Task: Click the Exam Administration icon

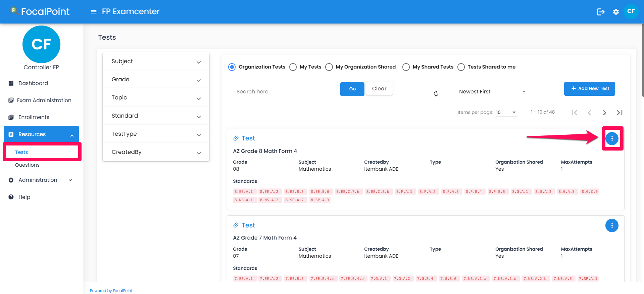Action: coord(11,100)
